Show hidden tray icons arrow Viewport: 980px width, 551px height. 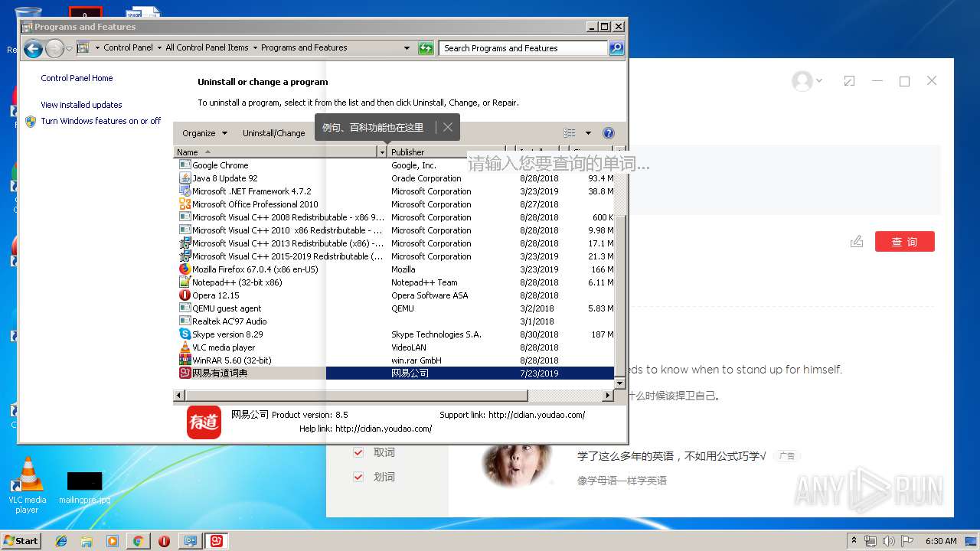tap(854, 541)
